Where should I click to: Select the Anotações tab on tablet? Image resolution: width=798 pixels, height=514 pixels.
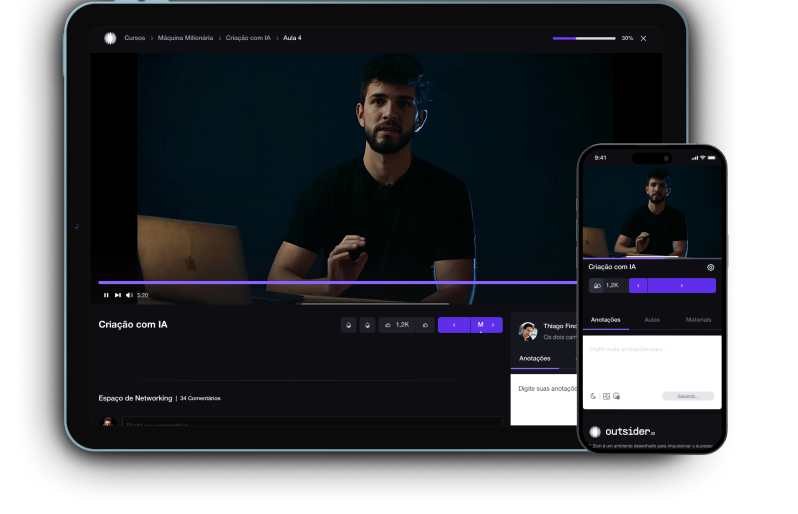(534, 357)
